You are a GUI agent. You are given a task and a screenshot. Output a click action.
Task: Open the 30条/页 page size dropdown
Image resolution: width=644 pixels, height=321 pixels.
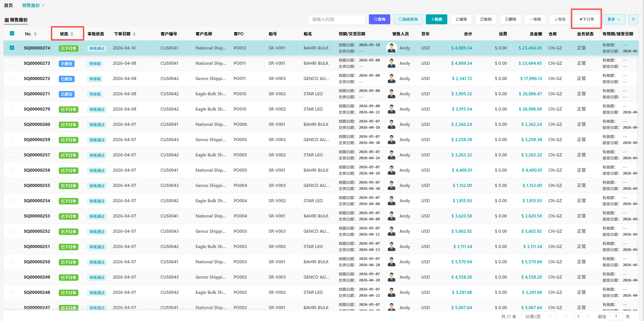coord(538,316)
